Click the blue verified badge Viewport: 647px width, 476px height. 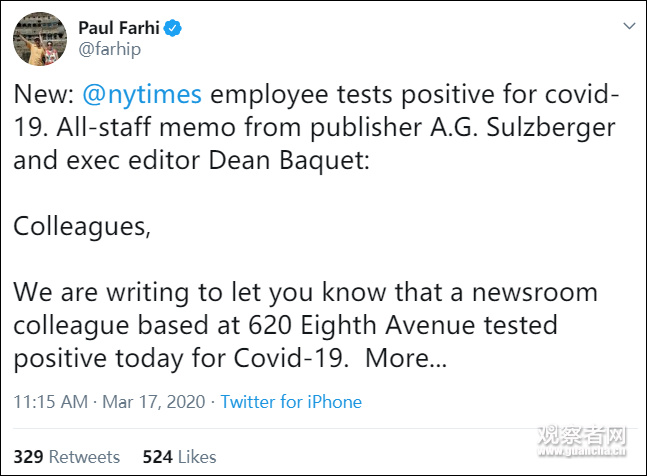click(x=174, y=27)
